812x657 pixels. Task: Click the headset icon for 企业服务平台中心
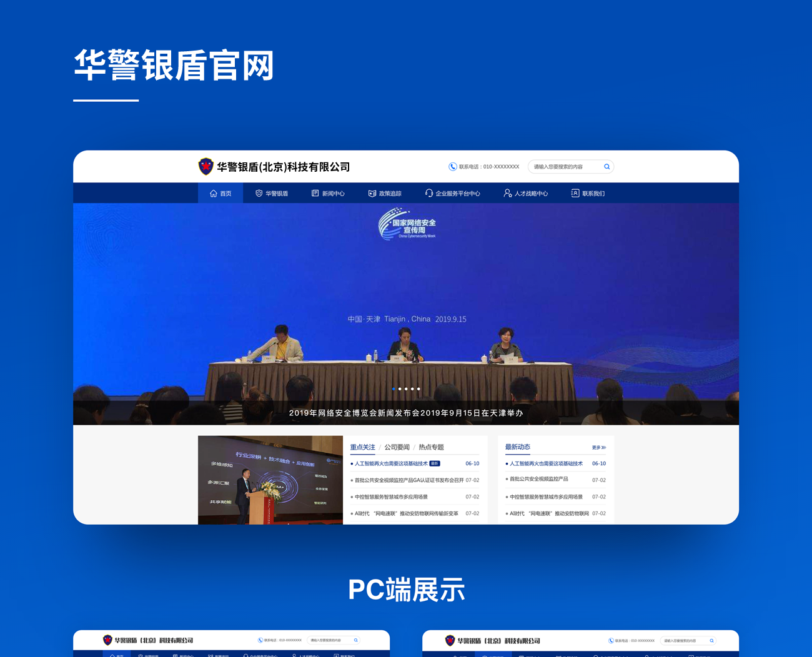pyautogui.click(x=429, y=194)
